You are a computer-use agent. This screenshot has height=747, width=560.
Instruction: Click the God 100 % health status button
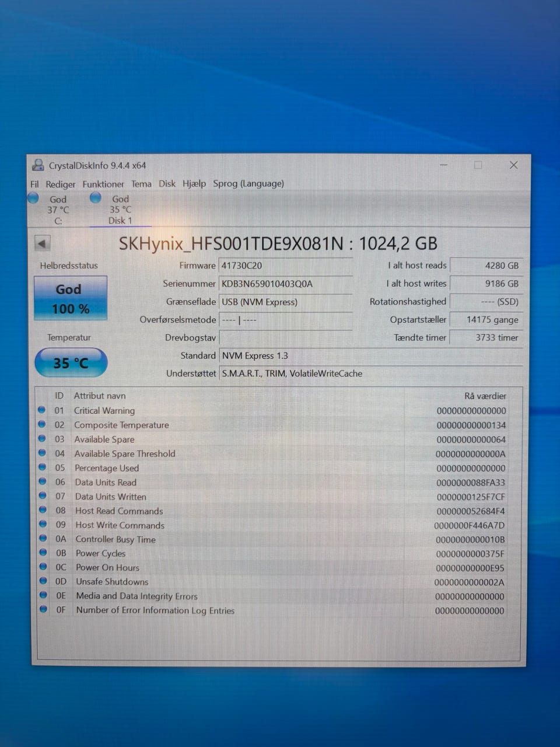(71, 298)
